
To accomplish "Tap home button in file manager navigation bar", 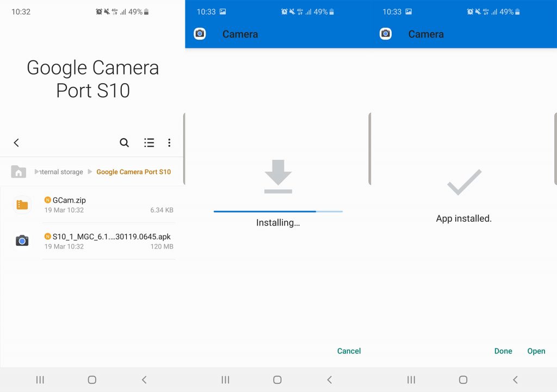I will pos(92,379).
